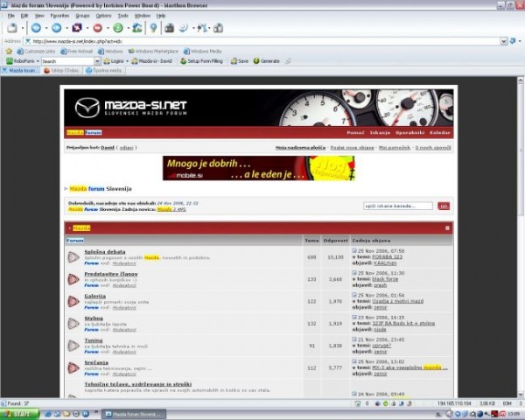
Task: Click the Generate password toolbar button
Action: [x=267, y=61]
